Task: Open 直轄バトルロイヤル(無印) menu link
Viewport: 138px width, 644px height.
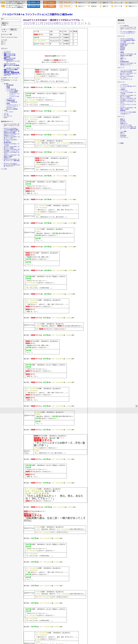Action: coord(11,70)
